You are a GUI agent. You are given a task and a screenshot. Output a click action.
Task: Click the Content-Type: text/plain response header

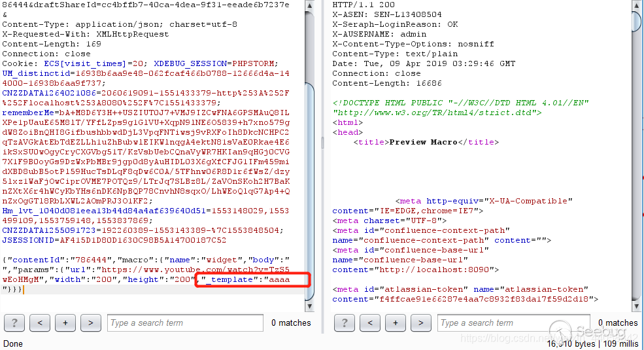click(395, 54)
